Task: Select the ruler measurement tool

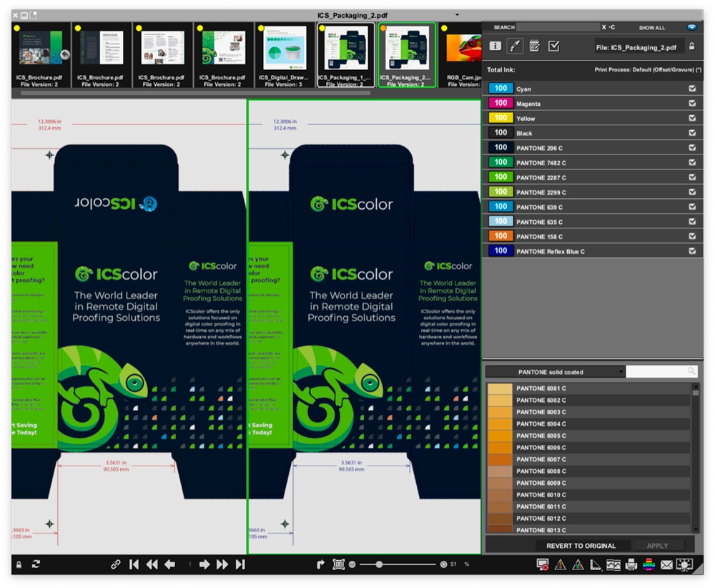Action: pyautogui.click(x=596, y=564)
